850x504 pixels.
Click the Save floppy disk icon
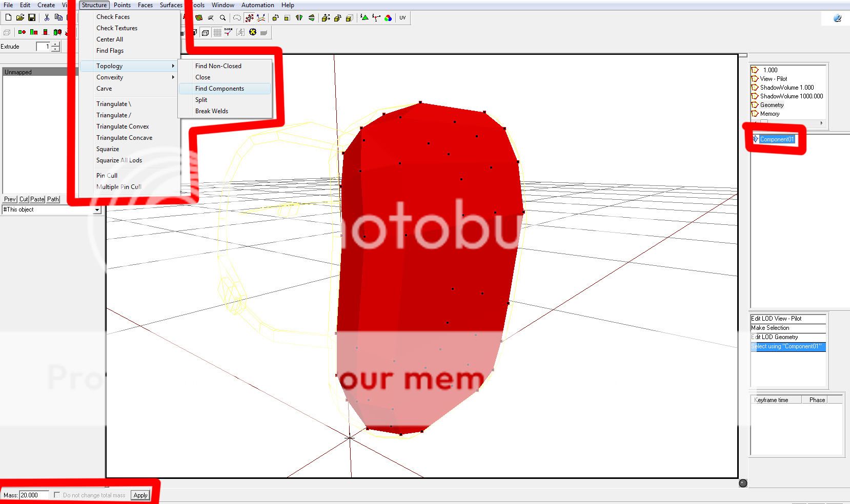pos(32,17)
